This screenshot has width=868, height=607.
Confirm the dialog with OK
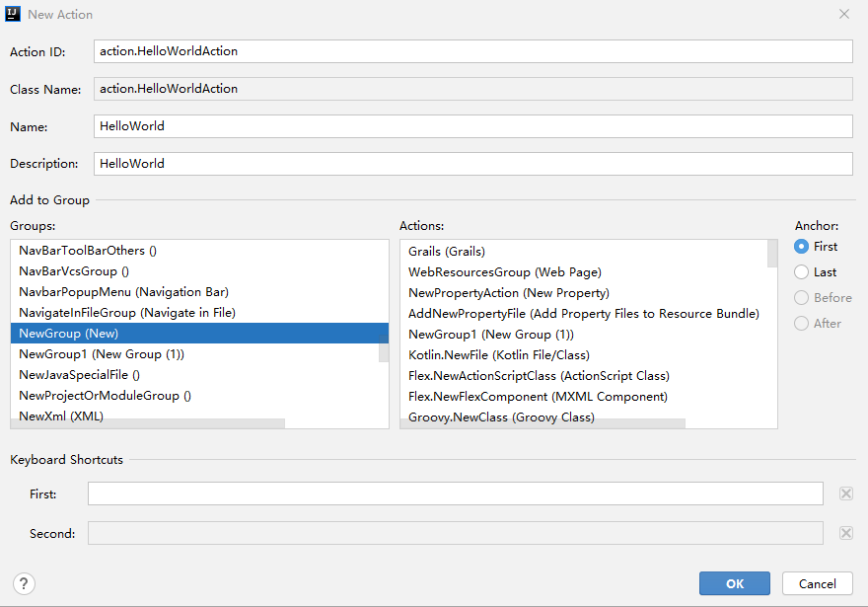(735, 583)
